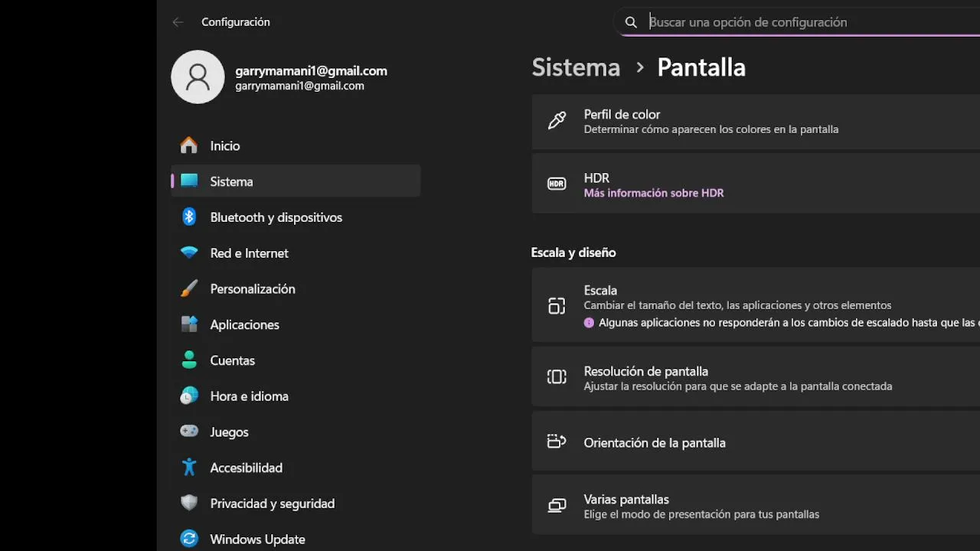Click the Windows Update sync icon
This screenshot has height=551, width=980.
(x=189, y=539)
